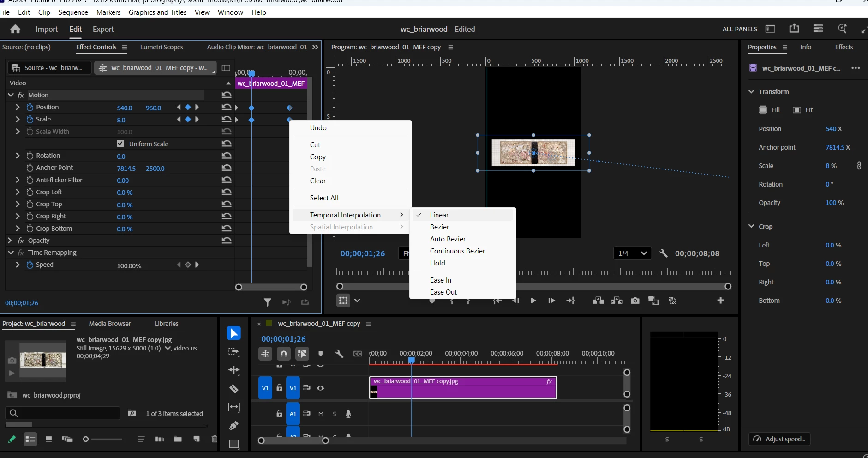Open the button editor plus icon

click(721, 301)
